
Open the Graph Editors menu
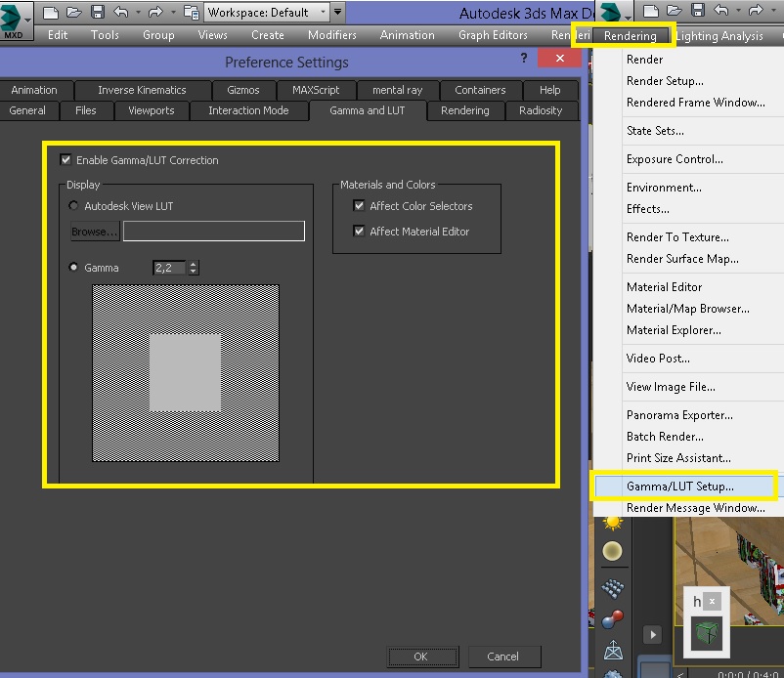click(493, 35)
